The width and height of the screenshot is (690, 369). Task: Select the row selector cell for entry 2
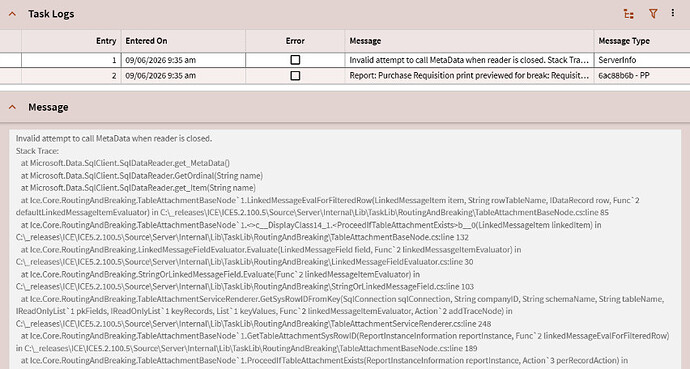tap(11, 76)
